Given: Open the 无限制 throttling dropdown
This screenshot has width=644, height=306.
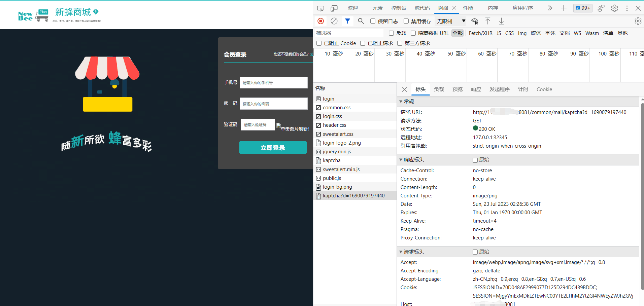Looking at the screenshot, I should pos(450,21).
